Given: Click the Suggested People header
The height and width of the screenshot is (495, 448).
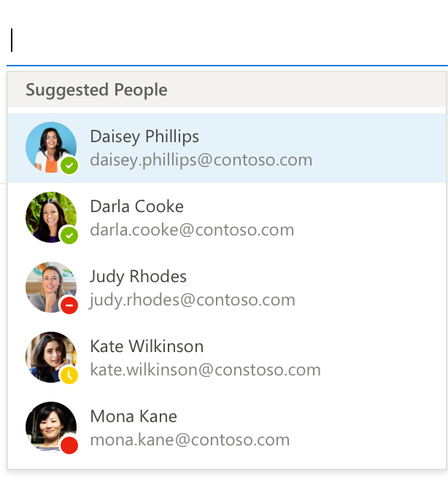Looking at the screenshot, I should point(96,90).
